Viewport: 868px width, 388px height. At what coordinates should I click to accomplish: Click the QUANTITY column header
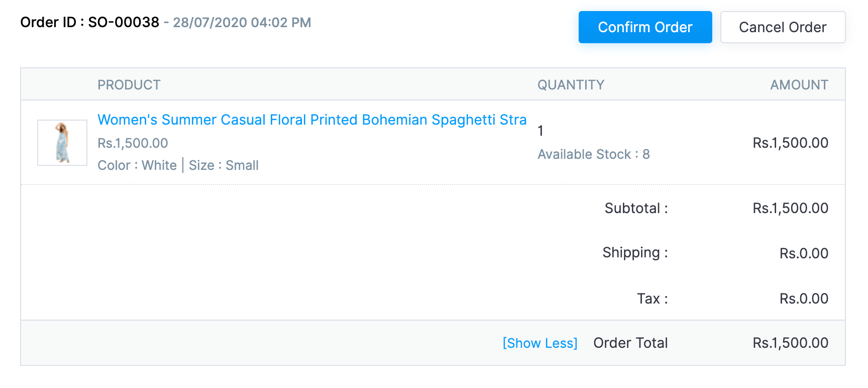[x=571, y=85]
